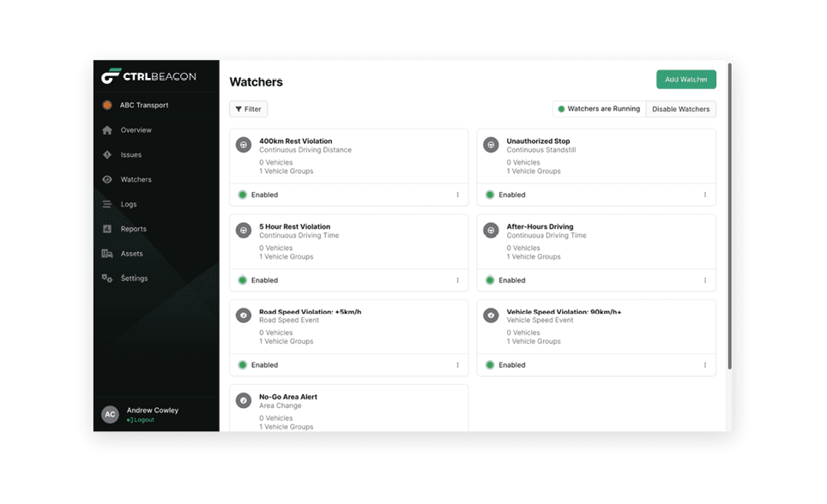The height and width of the screenshot is (504, 827).
Task: Toggle Enabled status on After-Hours Driving
Action: tap(490, 280)
